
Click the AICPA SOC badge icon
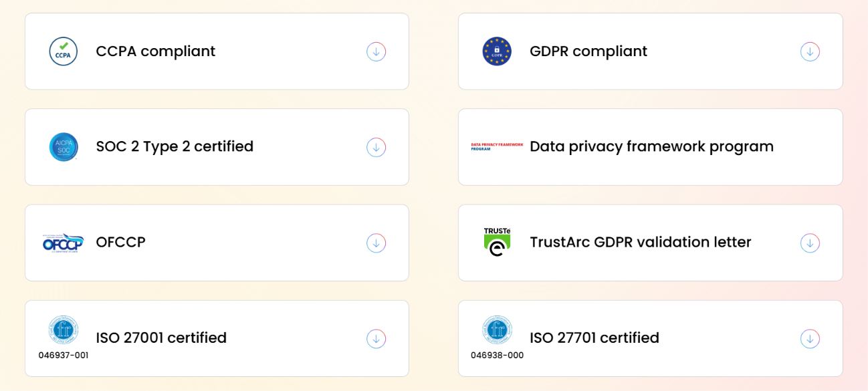point(64,147)
